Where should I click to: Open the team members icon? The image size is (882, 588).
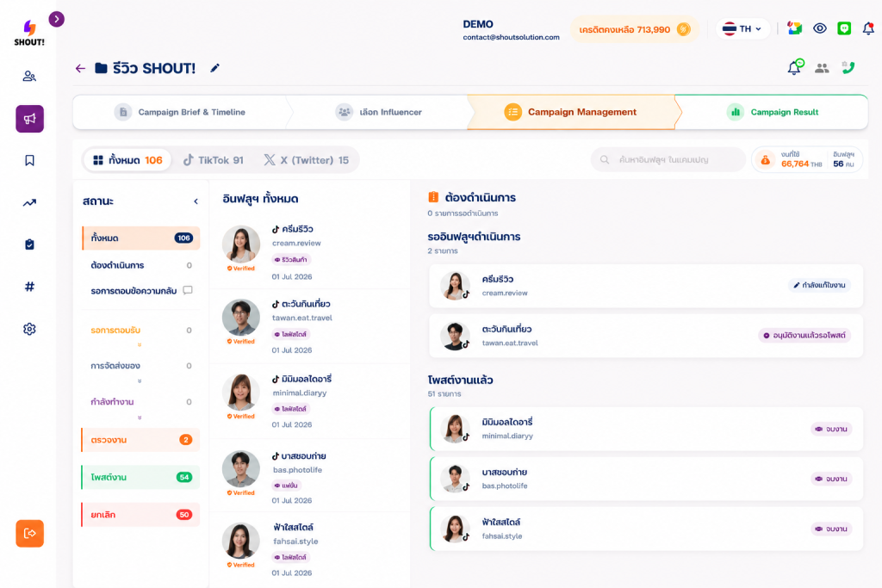pyautogui.click(x=822, y=68)
